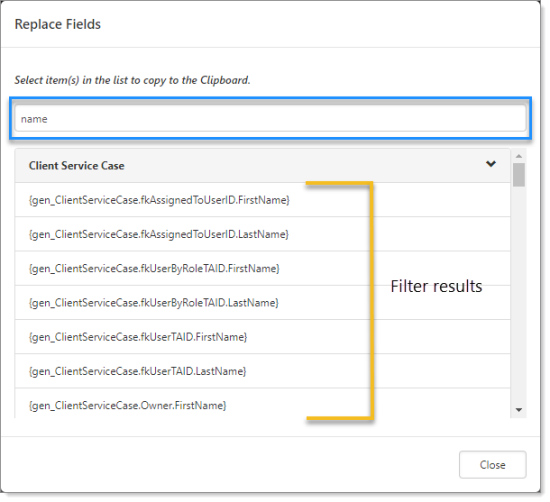Copy the fkUserByRoleTAID.LastName field
The width and height of the screenshot is (550, 502).
pos(262,302)
